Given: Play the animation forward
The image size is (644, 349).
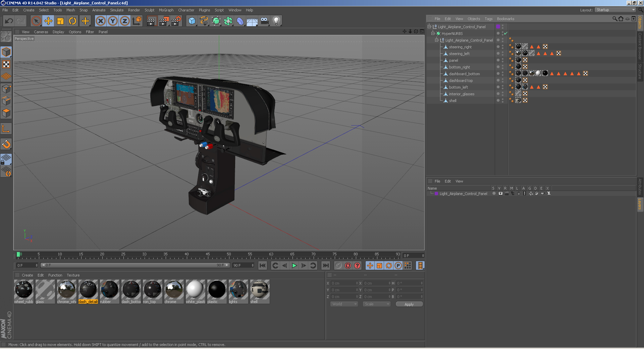Looking at the screenshot, I should click(294, 265).
